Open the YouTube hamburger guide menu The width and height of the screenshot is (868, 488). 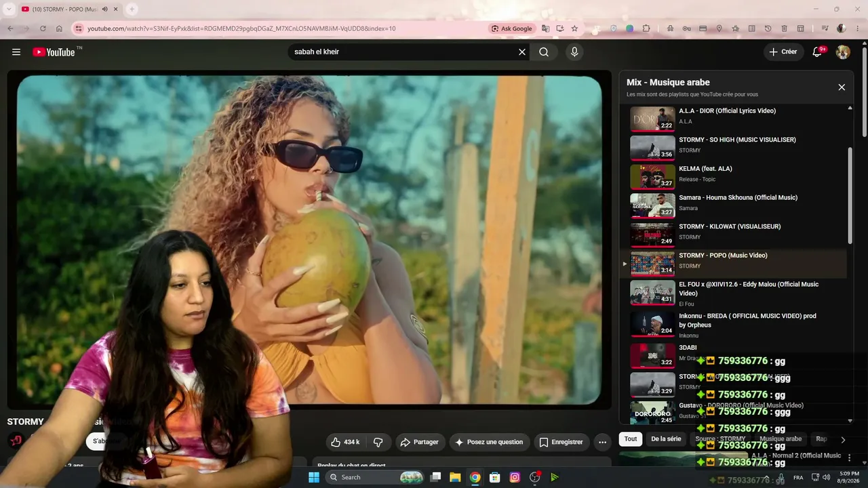(16, 52)
